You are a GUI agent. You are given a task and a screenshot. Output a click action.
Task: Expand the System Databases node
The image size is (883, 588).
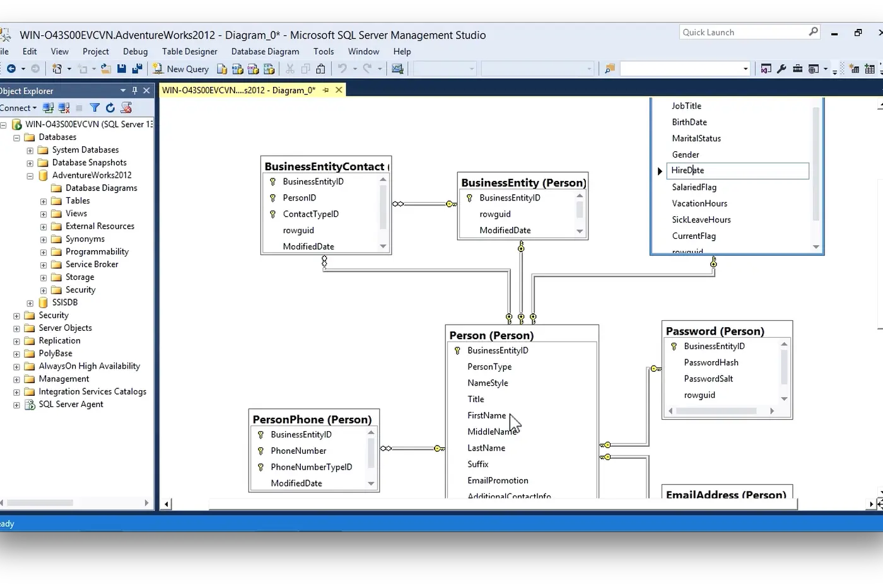click(x=30, y=151)
